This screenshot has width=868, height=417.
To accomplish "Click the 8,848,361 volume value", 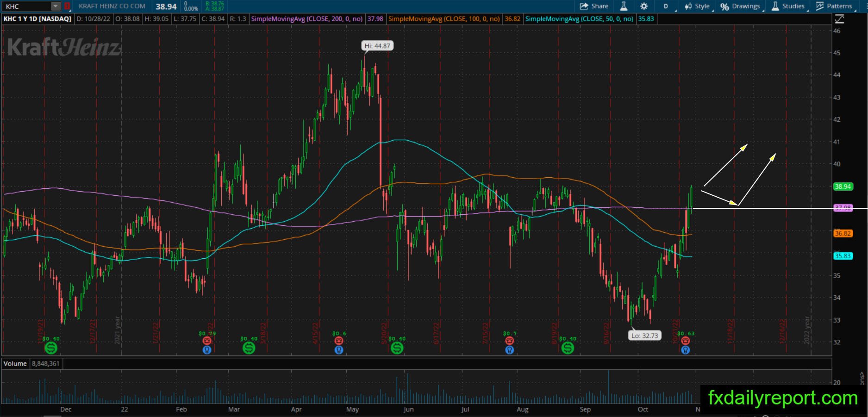I will [45, 364].
